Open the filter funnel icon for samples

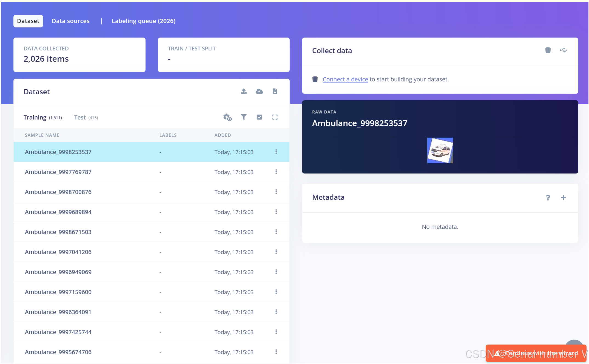[x=244, y=117]
